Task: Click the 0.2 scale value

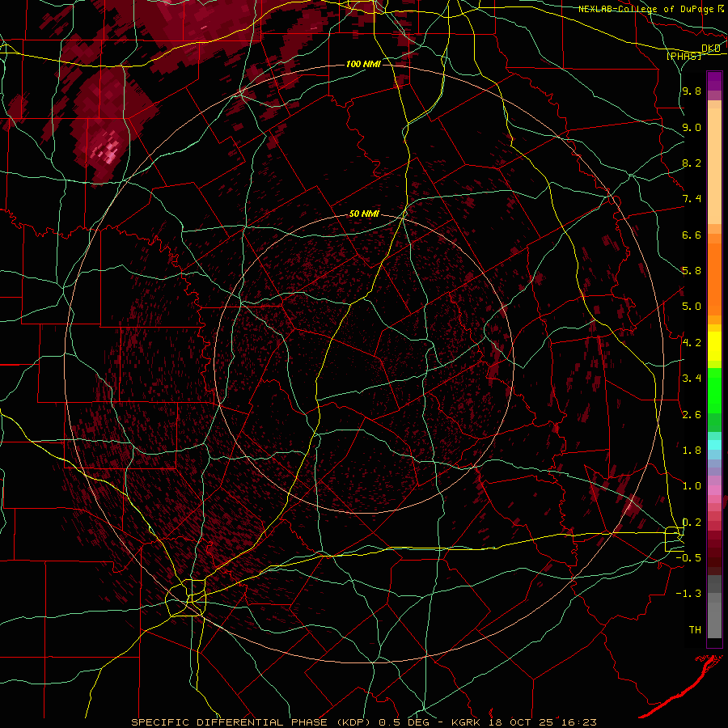Action: click(x=692, y=522)
